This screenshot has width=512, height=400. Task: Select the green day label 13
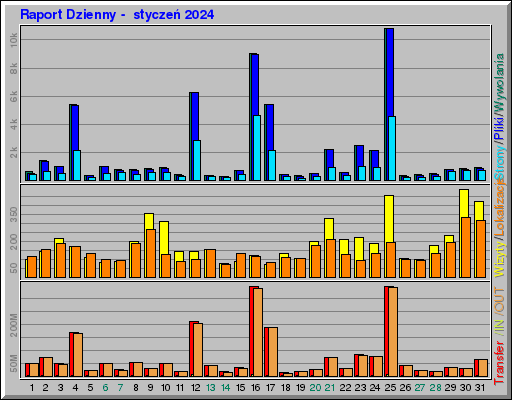211,388
